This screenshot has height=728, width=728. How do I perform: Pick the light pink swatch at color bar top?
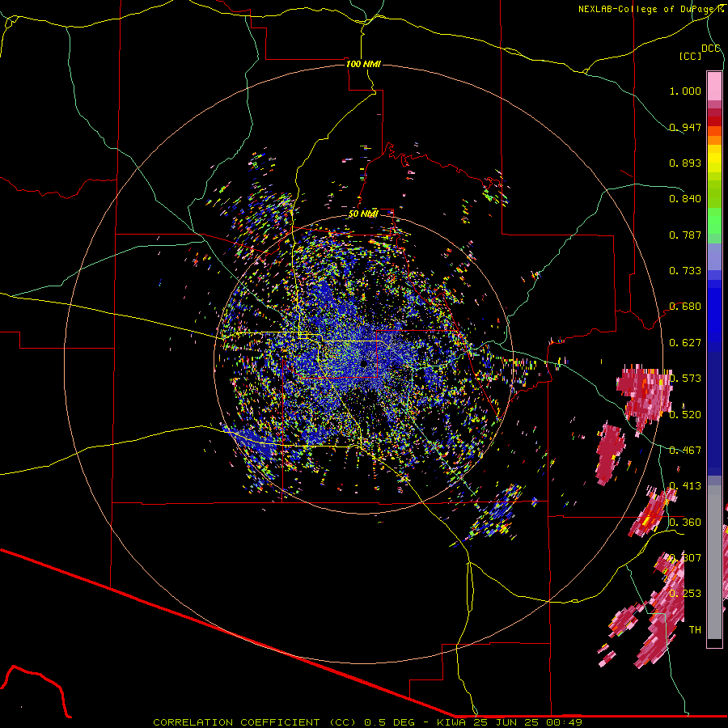[x=714, y=86]
